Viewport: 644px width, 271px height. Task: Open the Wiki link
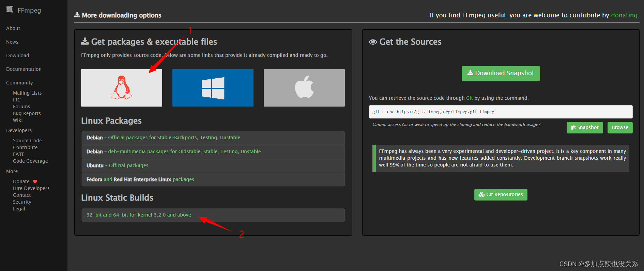coord(18,120)
